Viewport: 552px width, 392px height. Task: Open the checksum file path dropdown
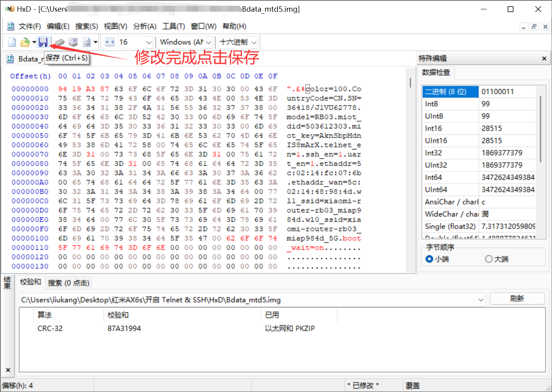pos(481,300)
